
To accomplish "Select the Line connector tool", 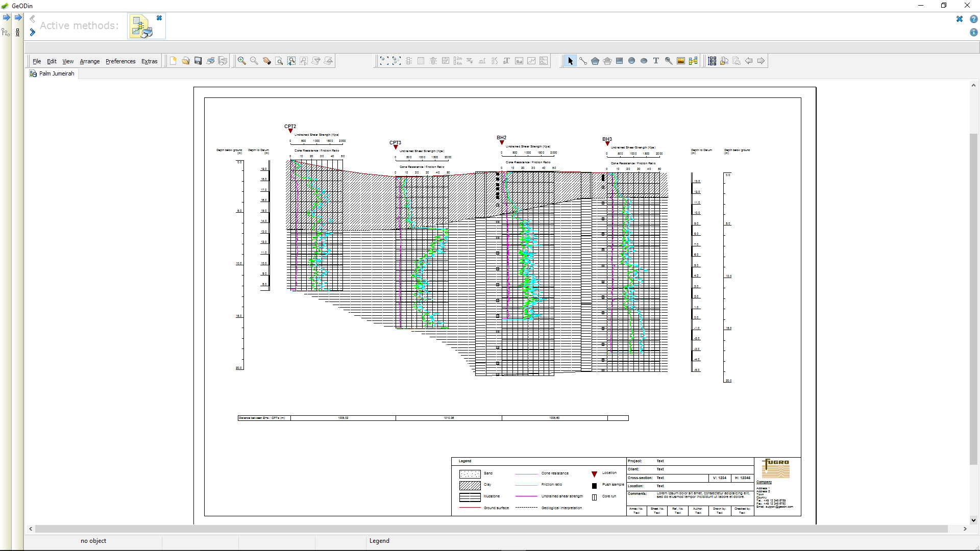I will pos(583,61).
